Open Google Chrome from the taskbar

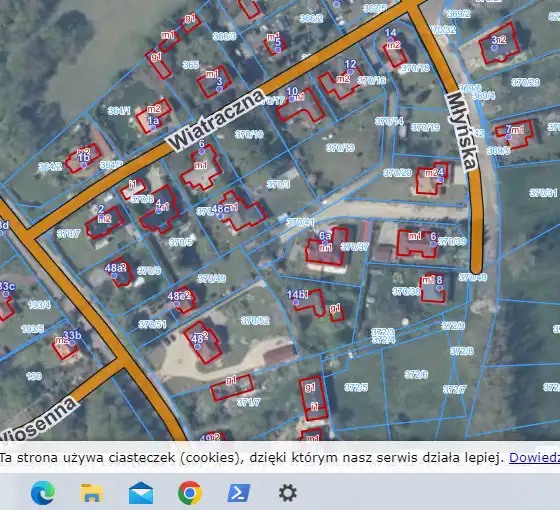pyautogui.click(x=190, y=493)
